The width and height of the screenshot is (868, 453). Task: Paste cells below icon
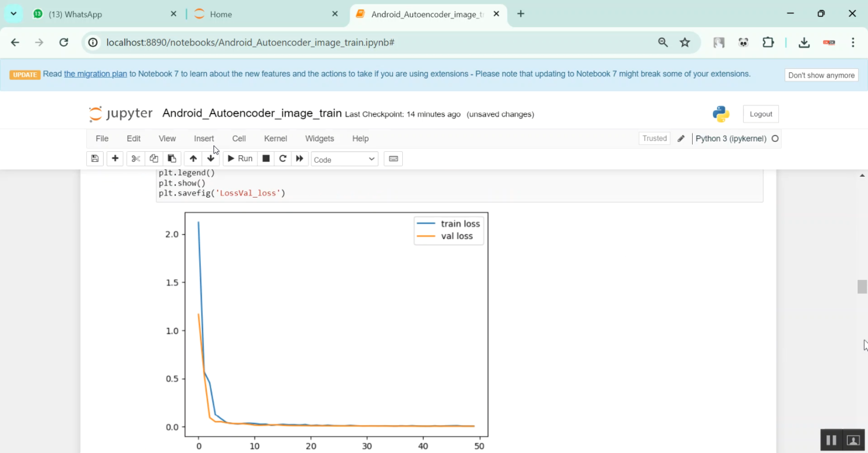coord(172,159)
